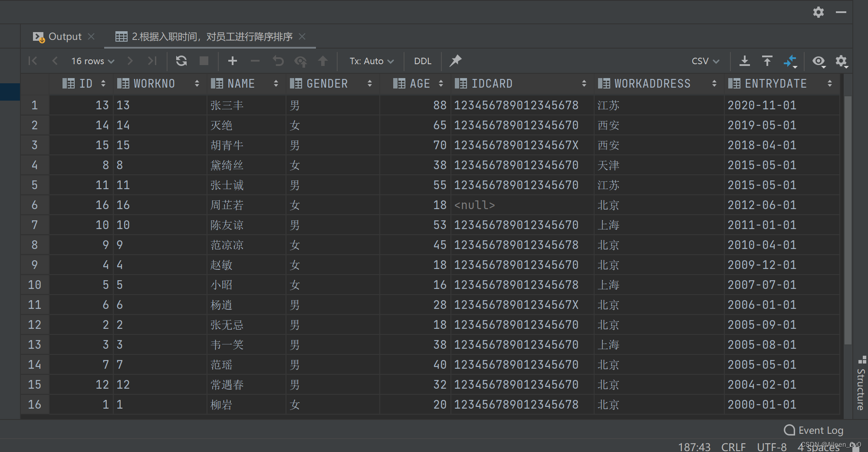Sort by the AGE column header
868x452 pixels.
point(416,83)
